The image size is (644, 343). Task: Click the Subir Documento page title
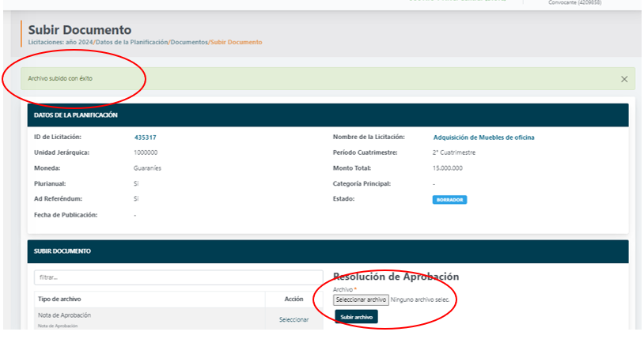pyautogui.click(x=80, y=30)
